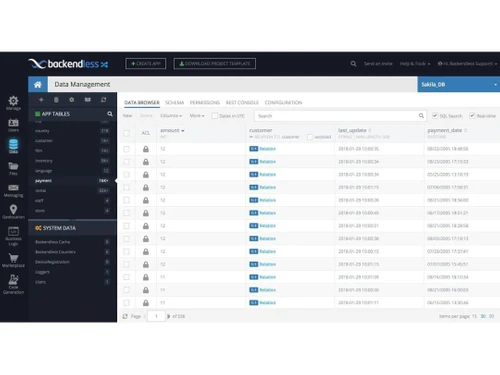Open the Data database section
500x375 pixels.
tap(13, 146)
